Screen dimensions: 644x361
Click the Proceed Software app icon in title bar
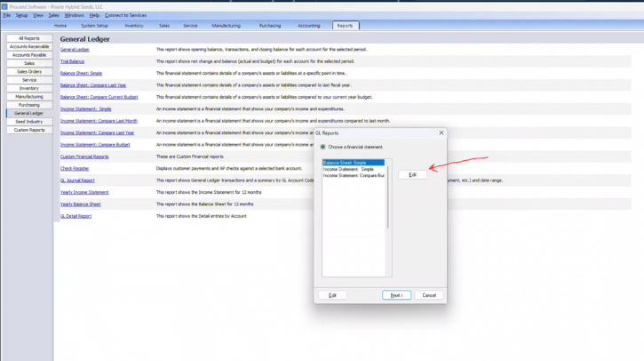[x=4, y=6]
